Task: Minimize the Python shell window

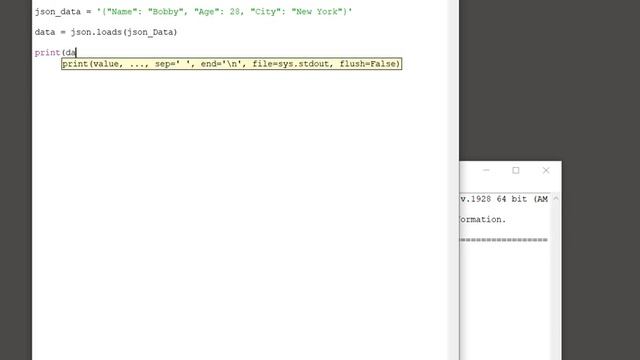Action: (486, 170)
